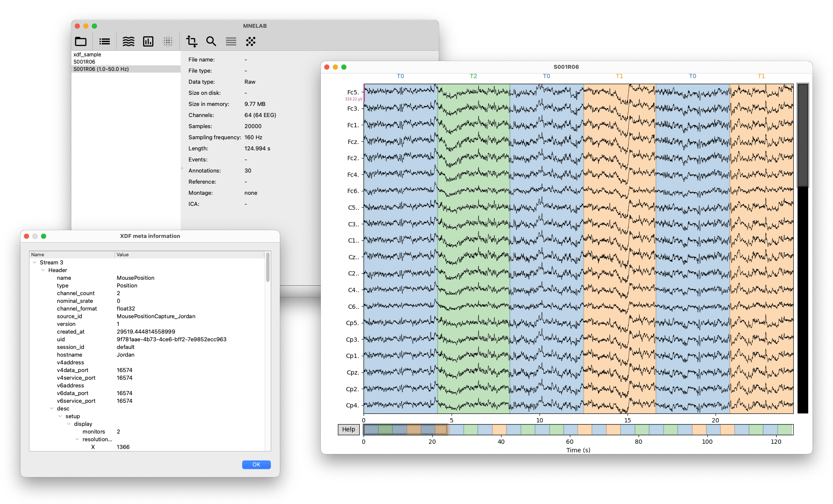Open the channel properties list icon

(x=104, y=41)
